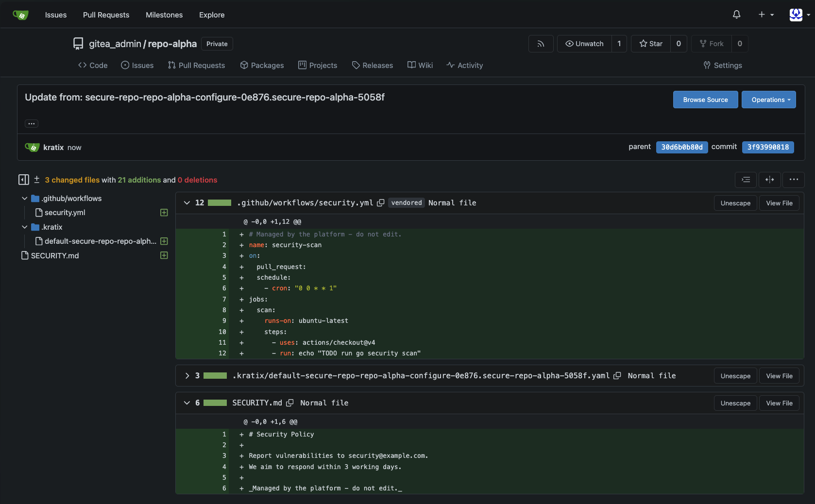Copy the SECURITY.md file path
Screen dimensions: 815x504
tap(290, 403)
